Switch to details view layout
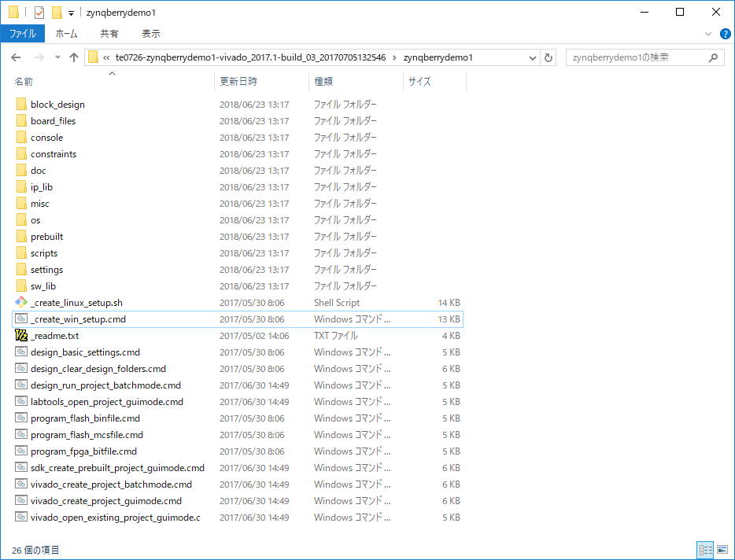Image resolution: width=735 pixels, height=560 pixels. (704, 550)
